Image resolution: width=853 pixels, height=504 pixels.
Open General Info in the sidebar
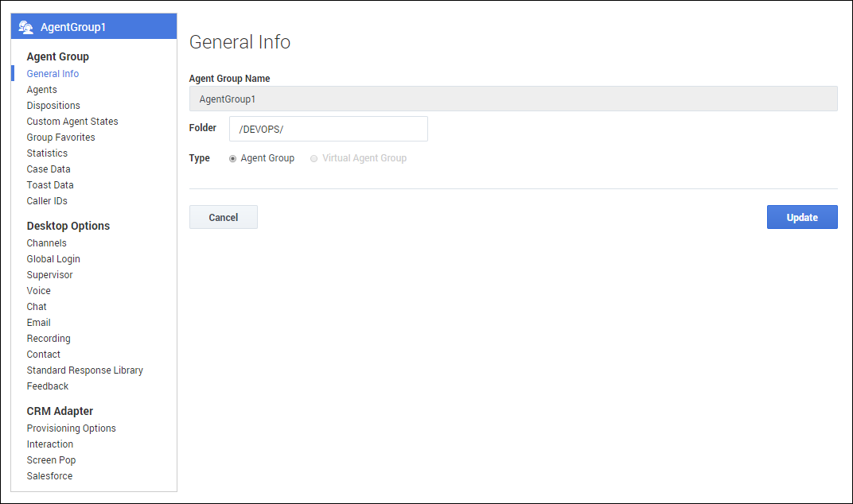click(x=53, y=73)
